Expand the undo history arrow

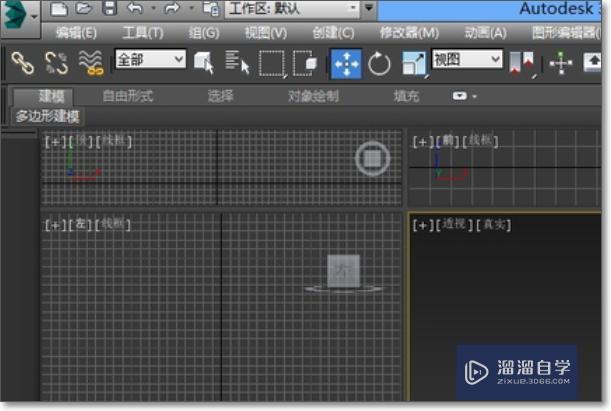pos(153,8)
